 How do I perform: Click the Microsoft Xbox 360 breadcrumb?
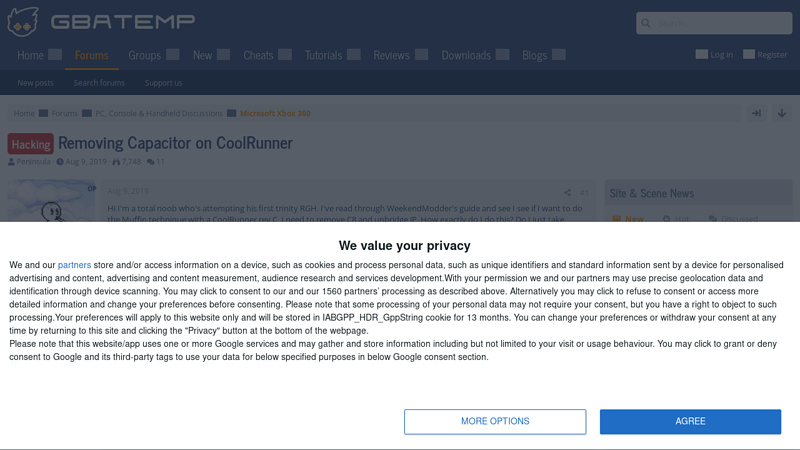click(275, 113)
